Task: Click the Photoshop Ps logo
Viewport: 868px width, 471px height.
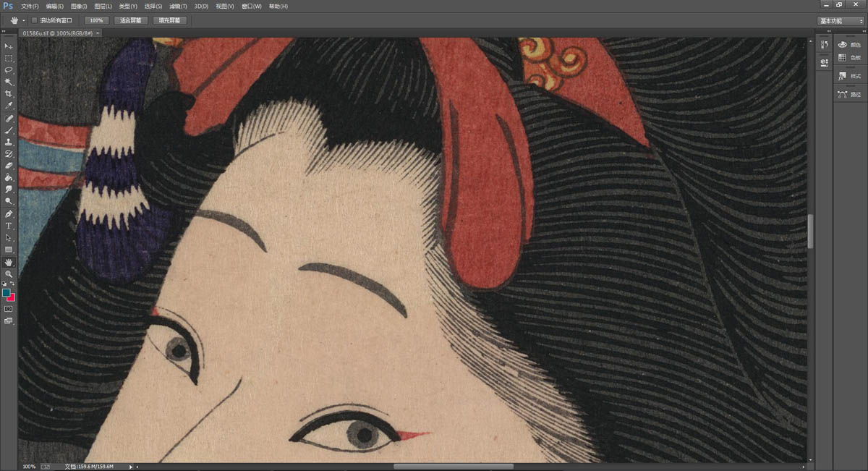Action: click(x=8, y=6)
